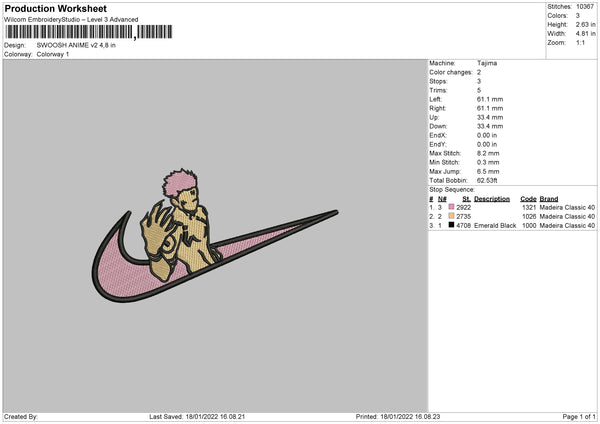Image resolution: width=600 pixels, height=424 pixels.
Task: Click the 'Production Worksheet' title
Action: click(x=55, y=8)
